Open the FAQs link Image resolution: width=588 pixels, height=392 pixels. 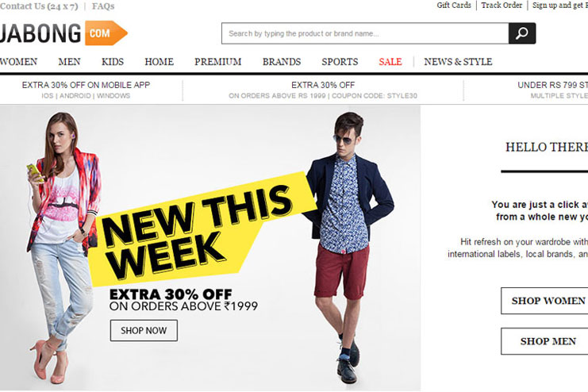coord(103,6)
